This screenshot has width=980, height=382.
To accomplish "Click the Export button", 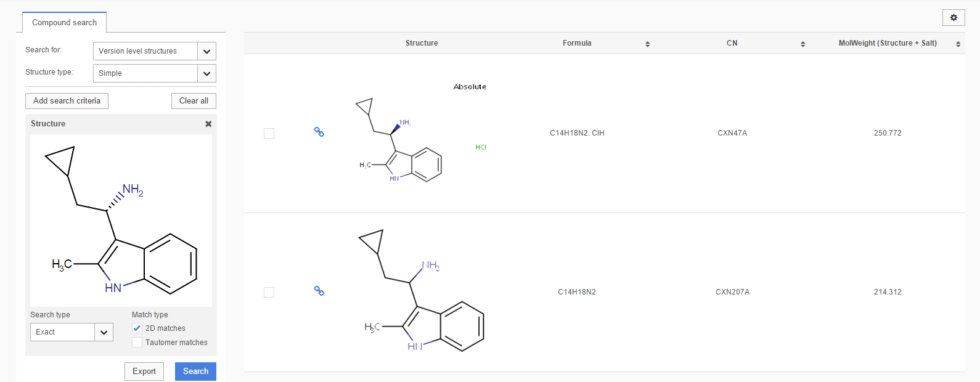I will [x=144, y=372].
